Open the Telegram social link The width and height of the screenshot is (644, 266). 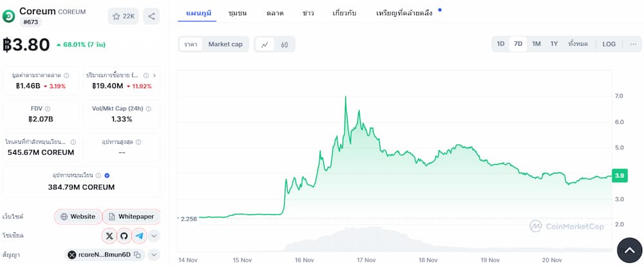(140, 236)
